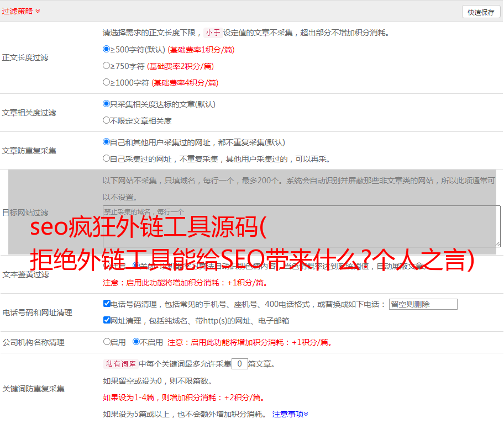This screenshot has width=504, height=424.
Task: Click the 留空则删除 phone replacement field
Action: point(423,304)
